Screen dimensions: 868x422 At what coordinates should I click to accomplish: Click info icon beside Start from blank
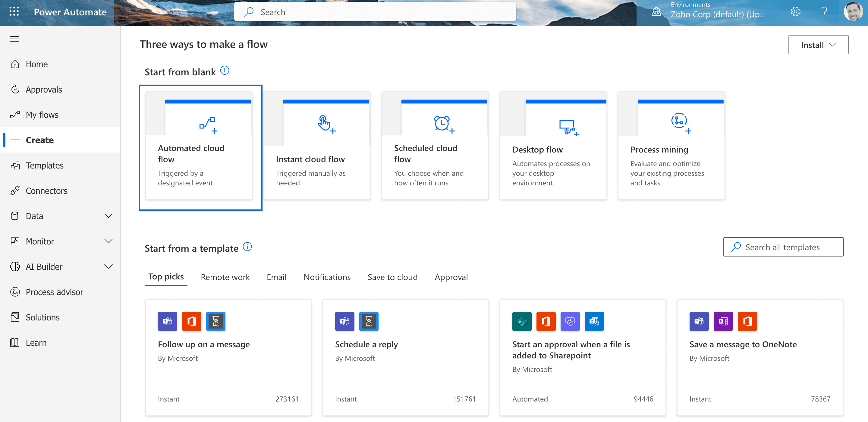[x=225, y=71]
